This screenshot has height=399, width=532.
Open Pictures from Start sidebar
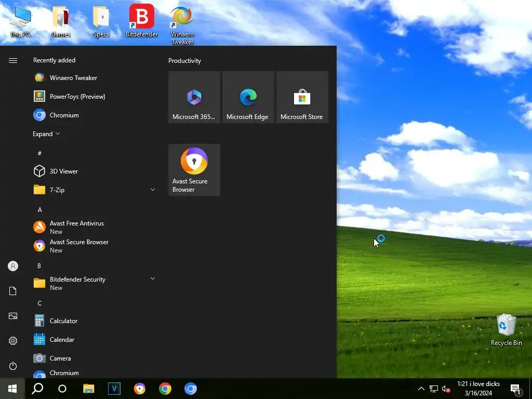coord(13,316)
